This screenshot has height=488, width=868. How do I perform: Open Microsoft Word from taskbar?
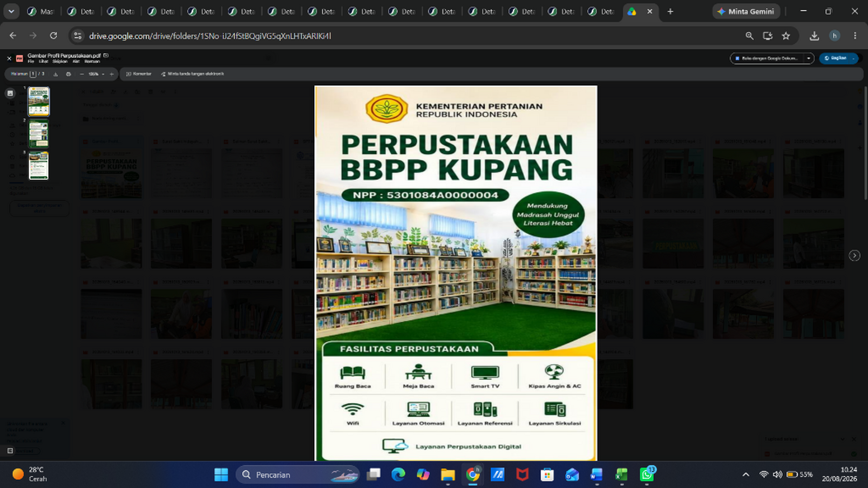[597, 475]
